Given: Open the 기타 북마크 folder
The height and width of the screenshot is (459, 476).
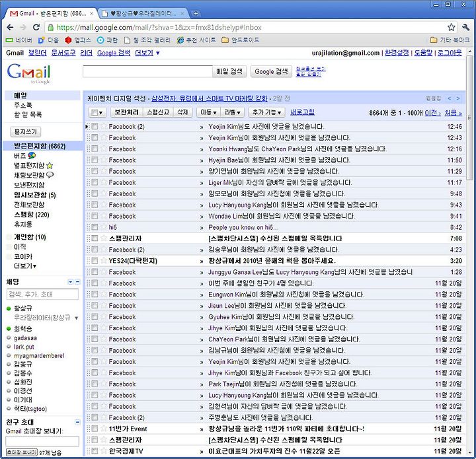Looking at the screenshot, I should click(450, 40).
